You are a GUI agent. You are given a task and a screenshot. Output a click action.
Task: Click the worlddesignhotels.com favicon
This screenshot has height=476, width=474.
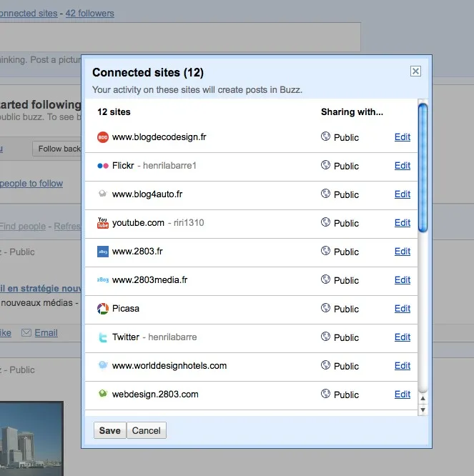point(103,365)
